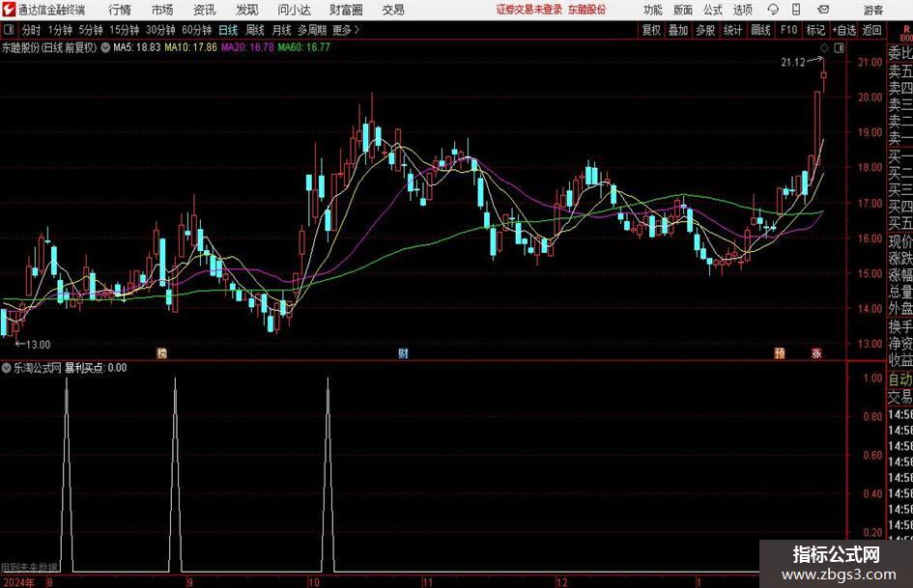Open the 多周期 multi-period view

312,30
